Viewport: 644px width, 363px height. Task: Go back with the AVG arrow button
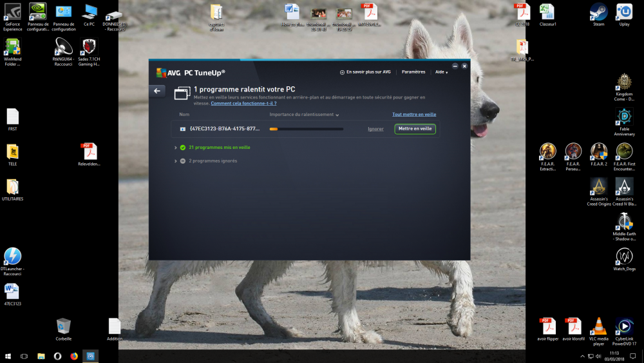click(157, 91)
